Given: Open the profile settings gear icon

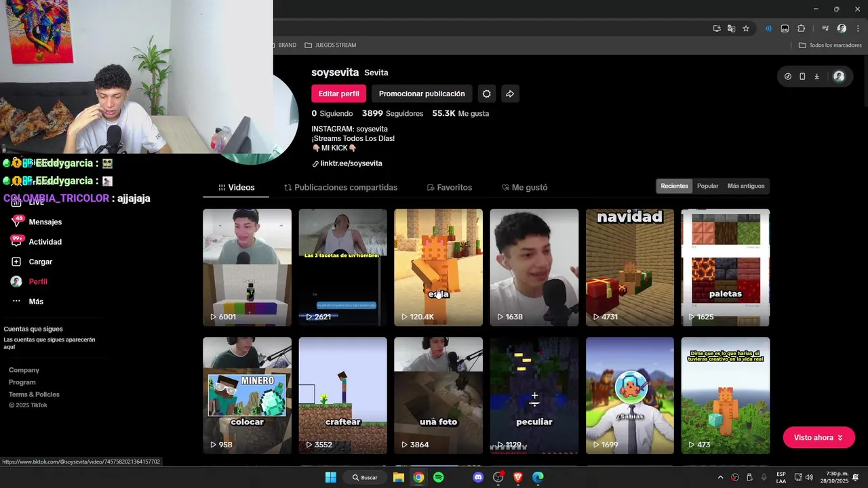Looking at the screenshot, I should click(x=486, y=94).
